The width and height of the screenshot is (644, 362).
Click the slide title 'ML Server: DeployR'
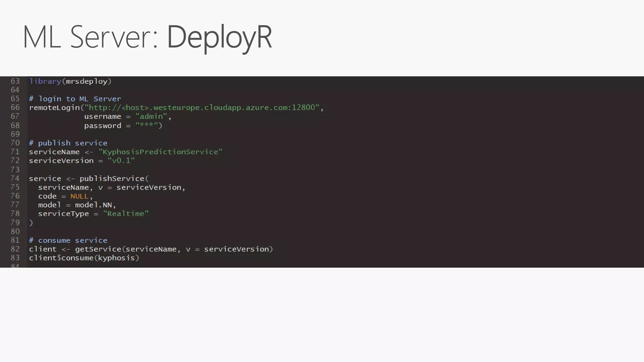click(x=147, y=37)
